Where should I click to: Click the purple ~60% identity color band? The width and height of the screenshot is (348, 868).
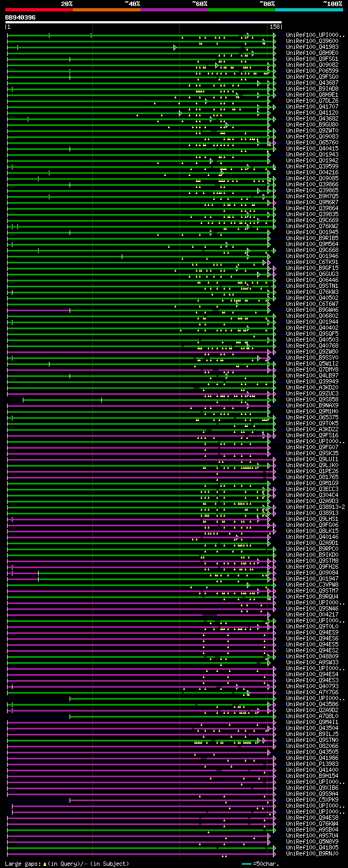[173, 10]
